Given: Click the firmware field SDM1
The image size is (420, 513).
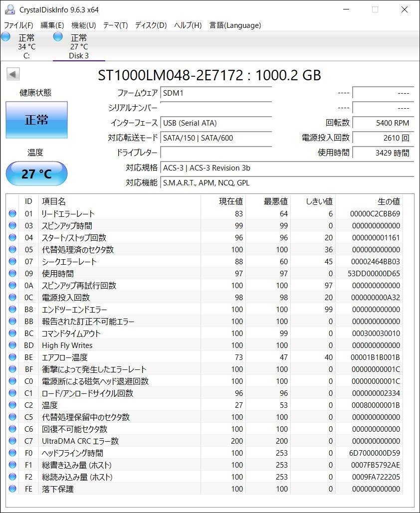Looking at the screenshot, I should [x=216, y=93].
